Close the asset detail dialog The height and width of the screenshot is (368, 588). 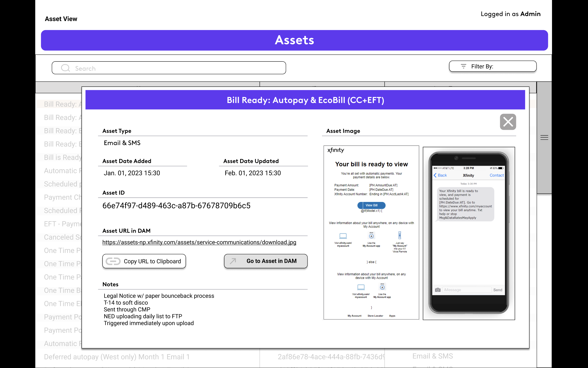(508, 122)
